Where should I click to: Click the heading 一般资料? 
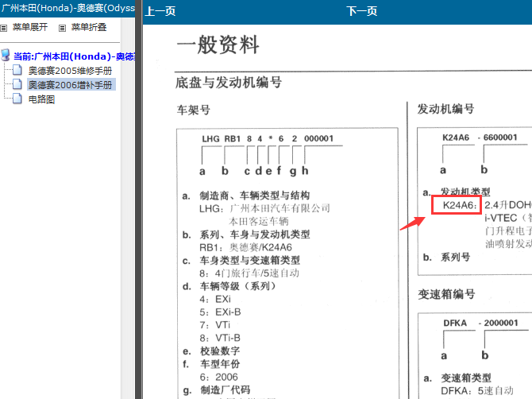click(218, 45)
